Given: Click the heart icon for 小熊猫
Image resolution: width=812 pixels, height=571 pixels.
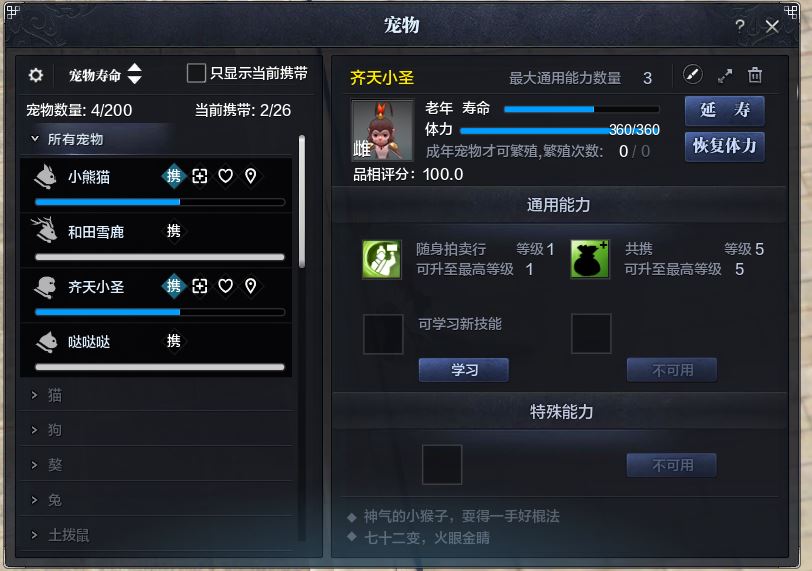Looking at the screenshot, I should (x=225, y=176).
